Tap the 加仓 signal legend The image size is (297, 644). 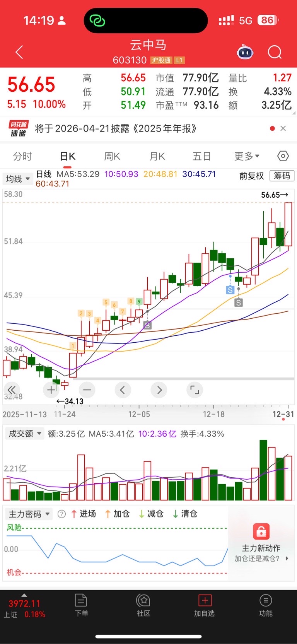pyautogui.click(x=117, y=514)
